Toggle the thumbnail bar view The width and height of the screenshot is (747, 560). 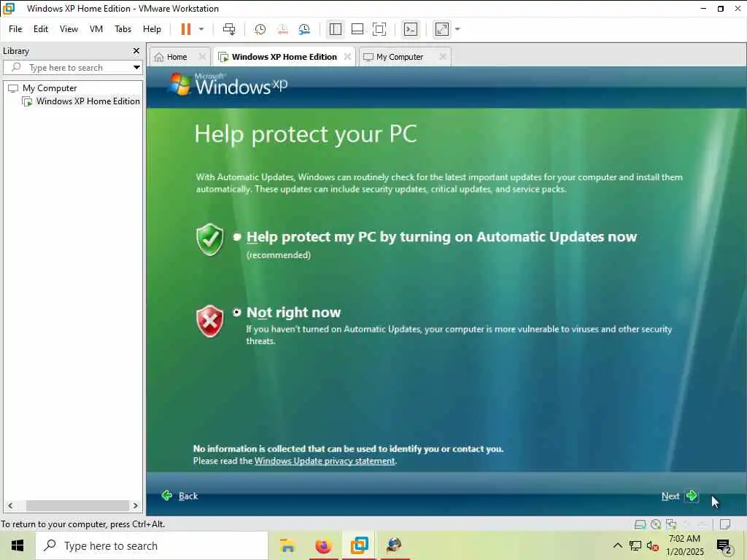[357, 29]
